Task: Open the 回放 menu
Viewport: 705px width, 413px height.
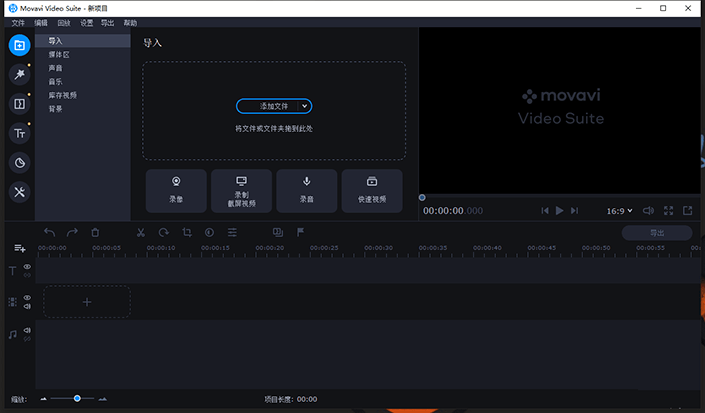Action: coord(64,23)
